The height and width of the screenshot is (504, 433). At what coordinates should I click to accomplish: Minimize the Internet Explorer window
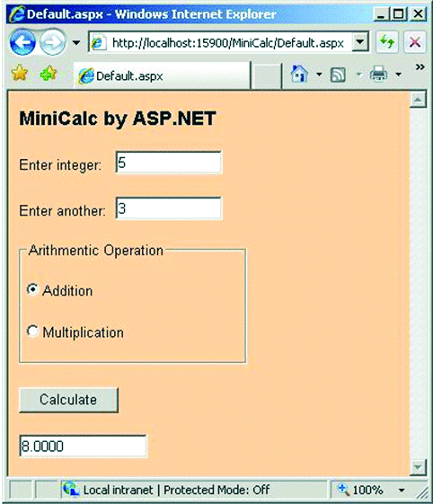click(x=381, y=14)
